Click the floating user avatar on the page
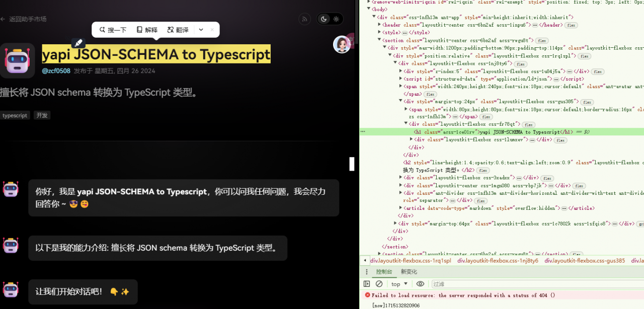 tap(342, 44)
